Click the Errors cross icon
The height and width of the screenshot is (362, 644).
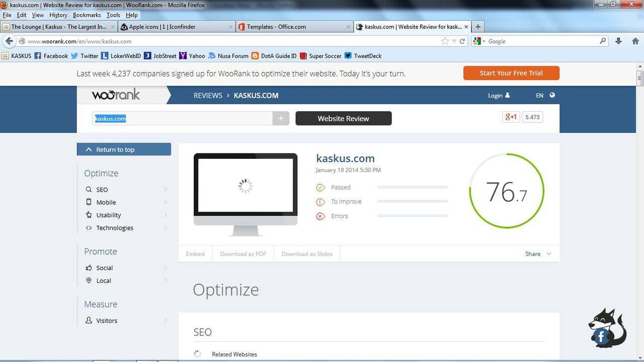[320, 217]
